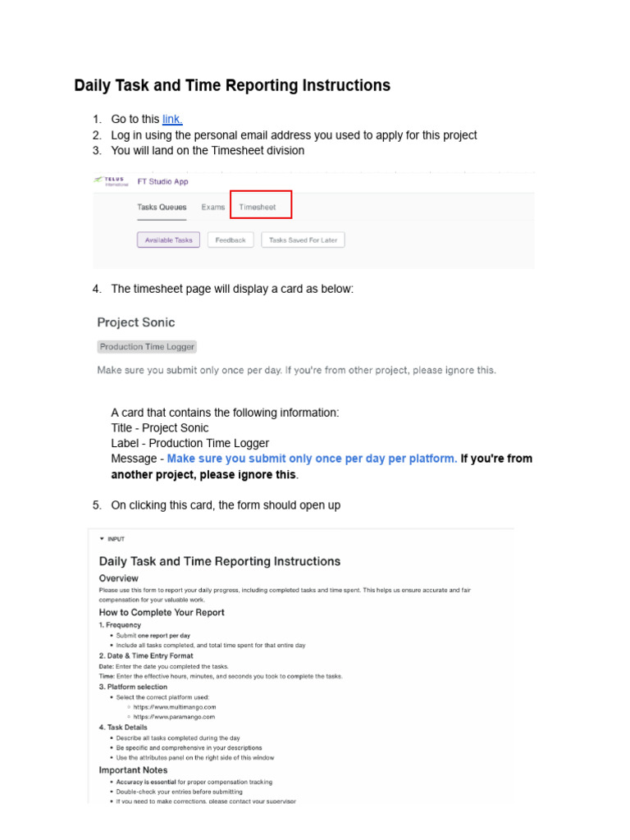Switch to the Exams tab
This screenshot has height=840, width=630.
(213, 208)
